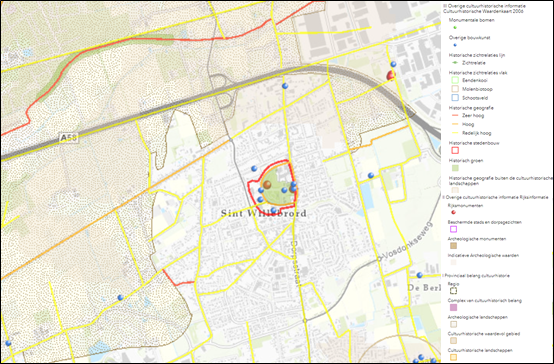Select the yellow 'Redelijk hoog' line symbol

[x=455, y=133]
